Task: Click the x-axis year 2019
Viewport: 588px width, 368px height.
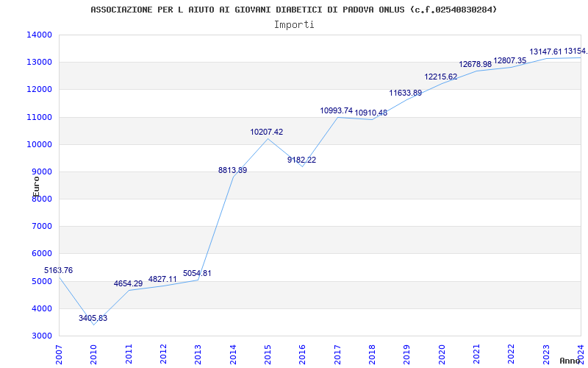Action: click(x=407, y=354)
